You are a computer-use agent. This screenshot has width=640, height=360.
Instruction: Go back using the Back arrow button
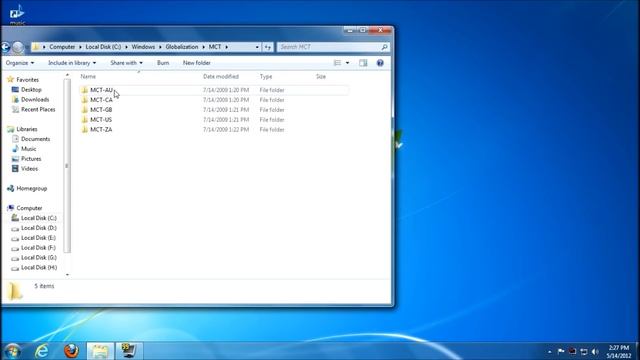[5, 47]
